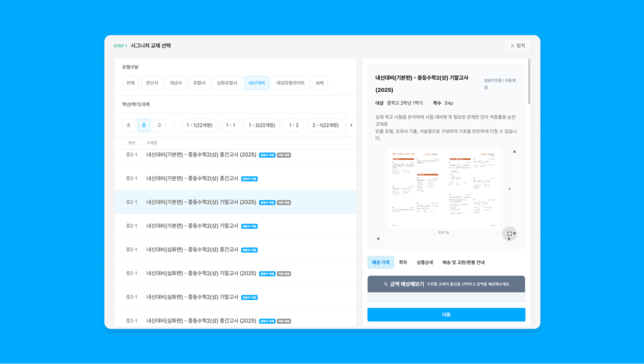Screen dimensions: 644x364
Task: Toggle the 중 school level button
Action: tap(144, 125)
